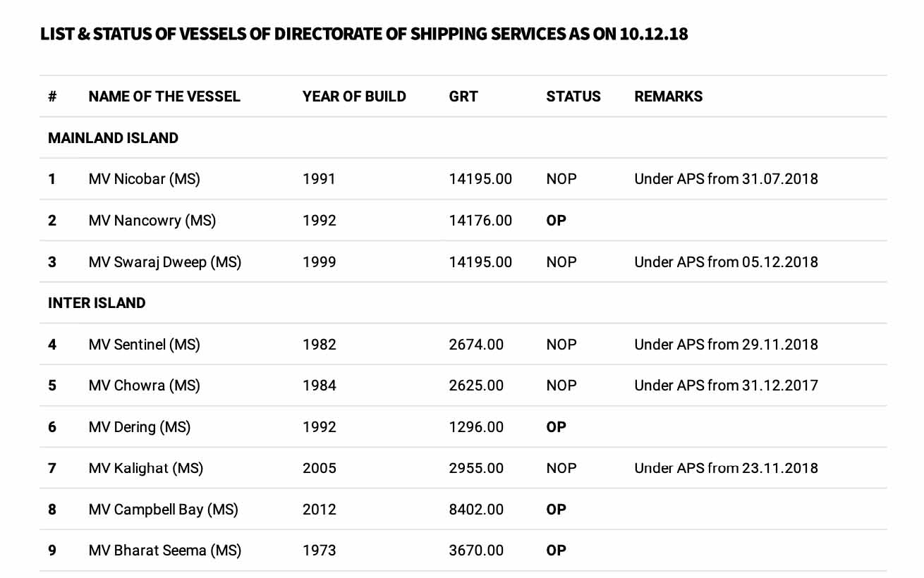This screenshot has height=578, width=924.
Task: Click the MV Bharat Seema (MS) entry
Action: (165, 551)
